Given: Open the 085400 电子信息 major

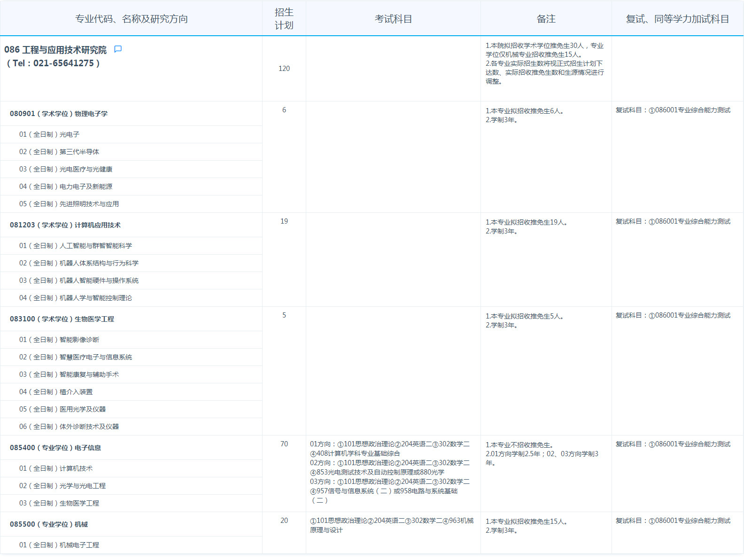Looking at the screenshot, I should click(x=55, y=448).
